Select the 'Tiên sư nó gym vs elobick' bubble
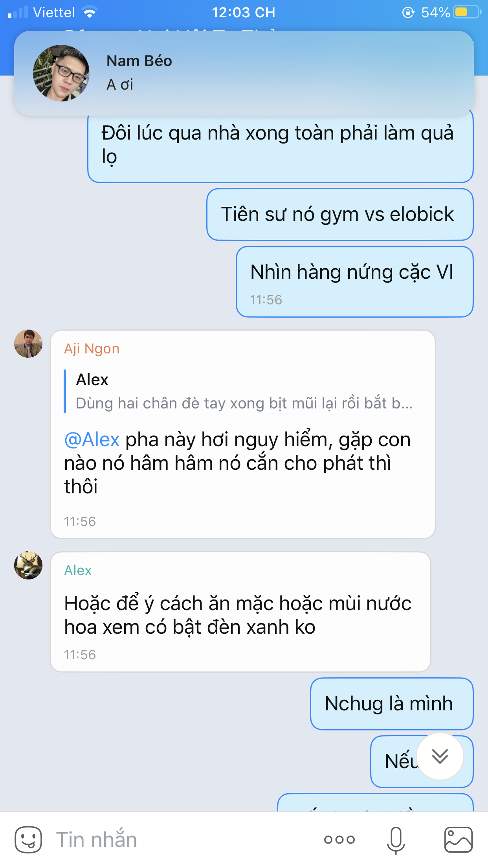 [340, 215]
